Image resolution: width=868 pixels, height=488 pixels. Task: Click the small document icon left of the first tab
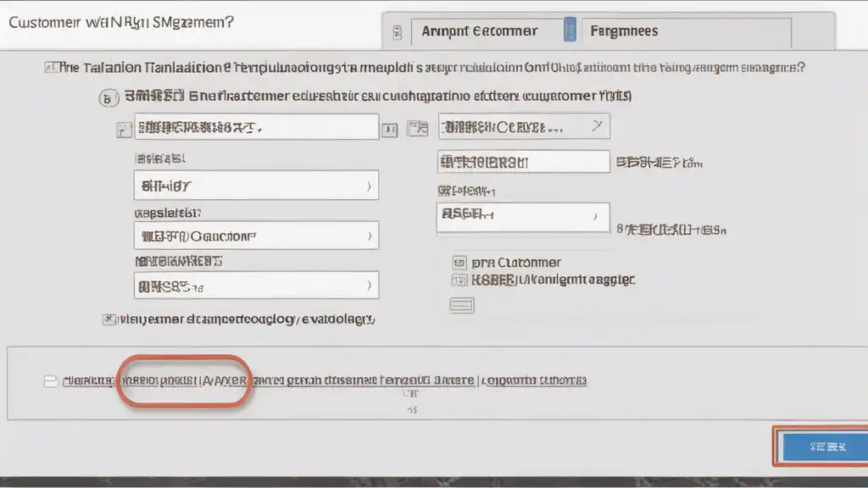click(x=397, y=32)
